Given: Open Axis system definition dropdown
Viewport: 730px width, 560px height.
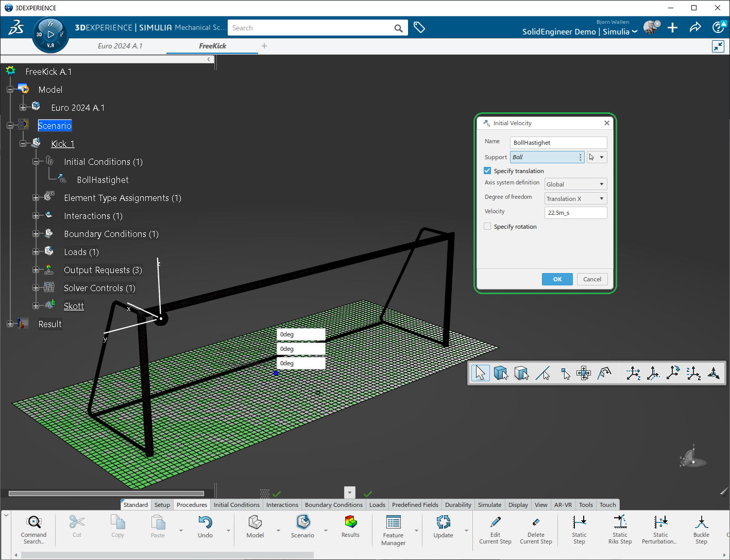Looking at the screenshot, I should tap(575, 184).
